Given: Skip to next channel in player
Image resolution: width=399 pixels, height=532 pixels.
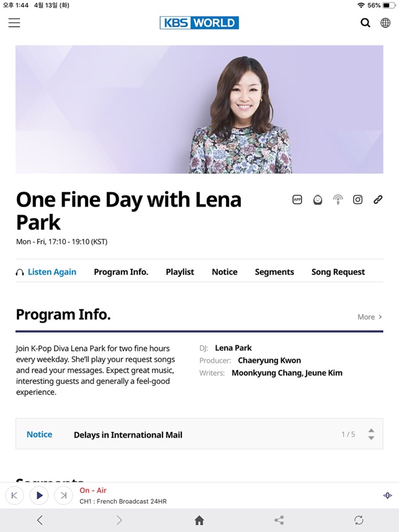Looking at the screenshot, I should point(63,495).
